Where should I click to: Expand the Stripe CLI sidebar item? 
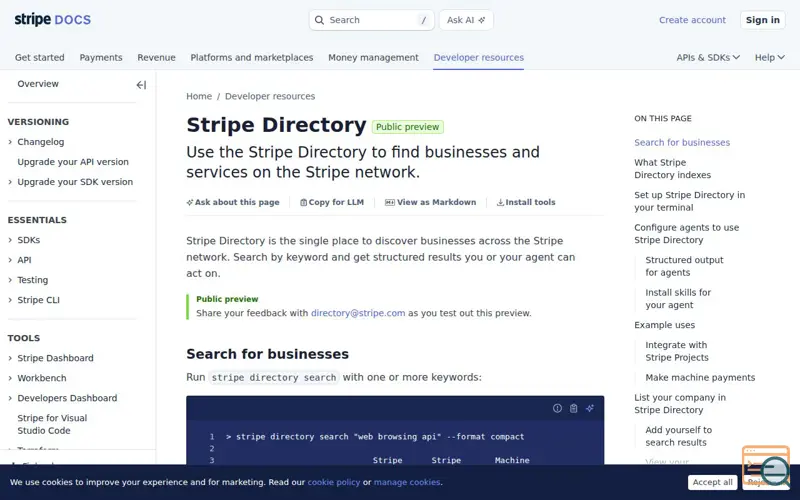coord(38,300)
